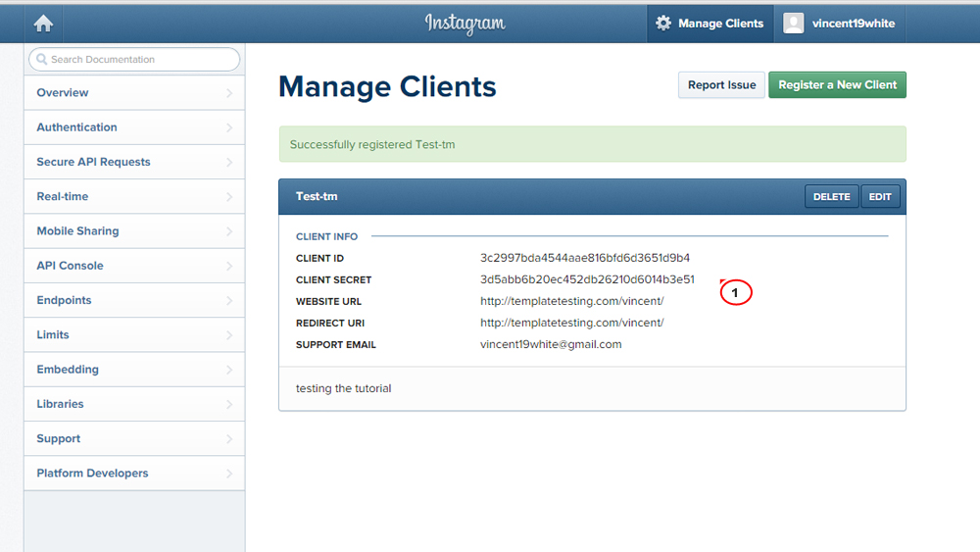Delete the Test-tm client
980x552 pixels.
pos(831,197)
